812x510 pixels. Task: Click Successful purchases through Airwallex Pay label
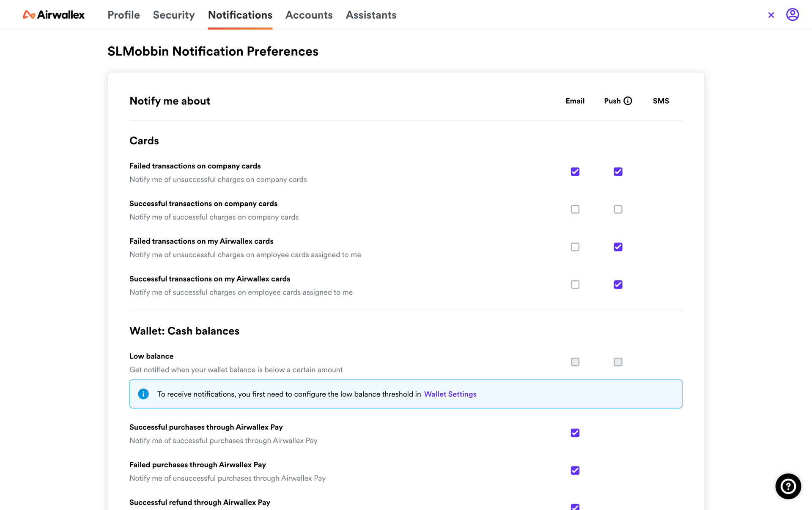(206, 427)
